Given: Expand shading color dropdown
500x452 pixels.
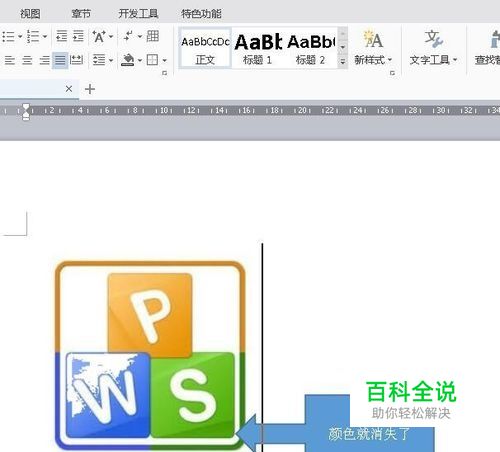Looking at the screenshot, I should [x=140, y=61].
